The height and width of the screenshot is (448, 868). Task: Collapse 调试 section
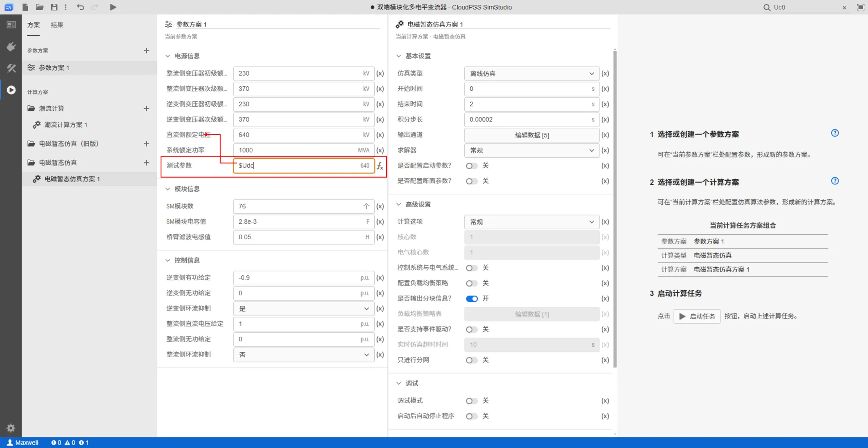[x=399, y=383]
